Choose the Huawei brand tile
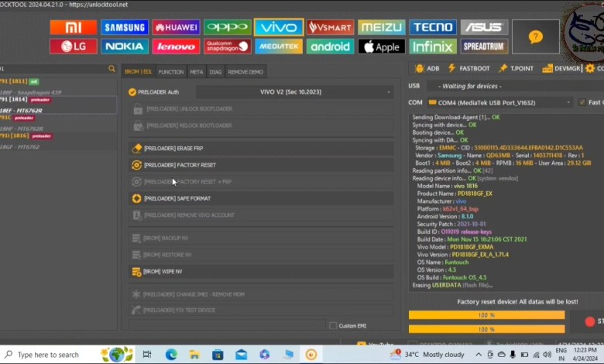 (x=176, y=28)
